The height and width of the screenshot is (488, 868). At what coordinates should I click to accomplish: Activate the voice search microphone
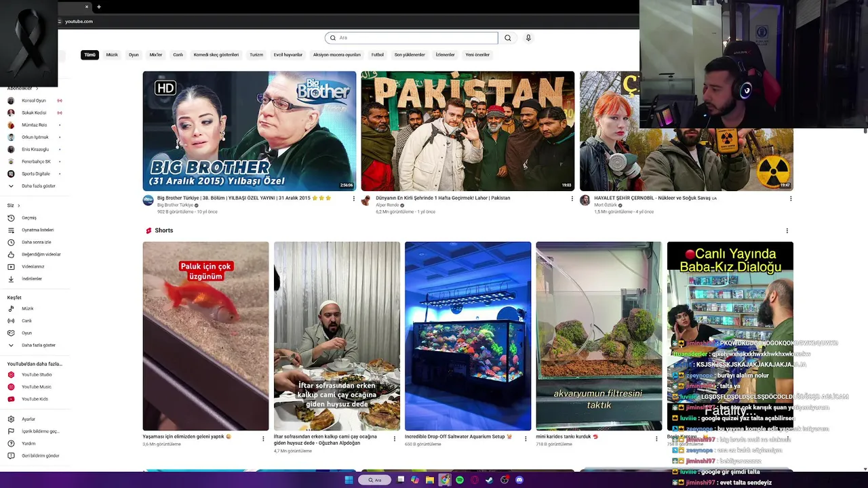pos(528,38)
